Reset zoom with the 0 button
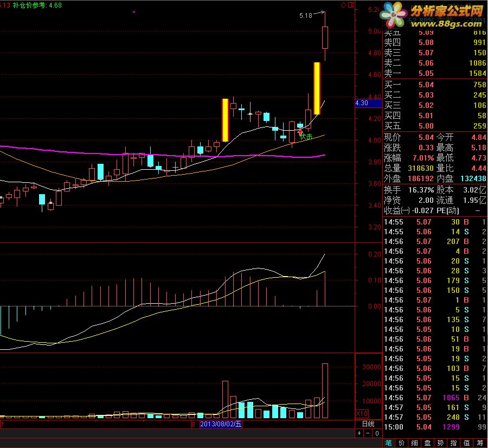Image resolution: width=488 pixels, height=448 pixels. click(x=377, y=433)
